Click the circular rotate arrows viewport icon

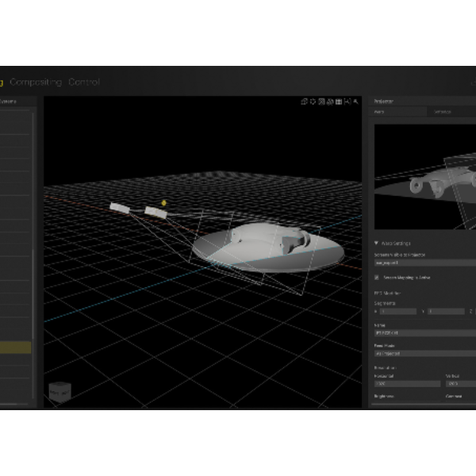313,102
